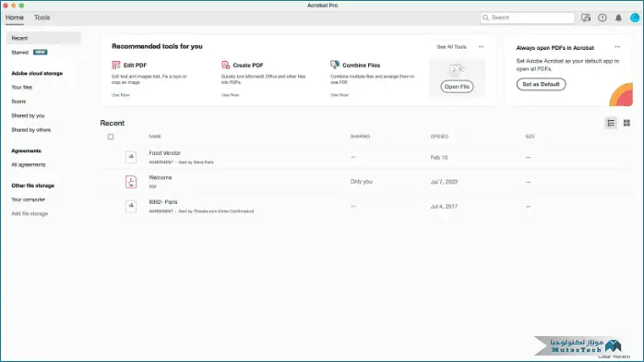
Task: Click the Add file storage link
Action: click(x=30, y=213)
